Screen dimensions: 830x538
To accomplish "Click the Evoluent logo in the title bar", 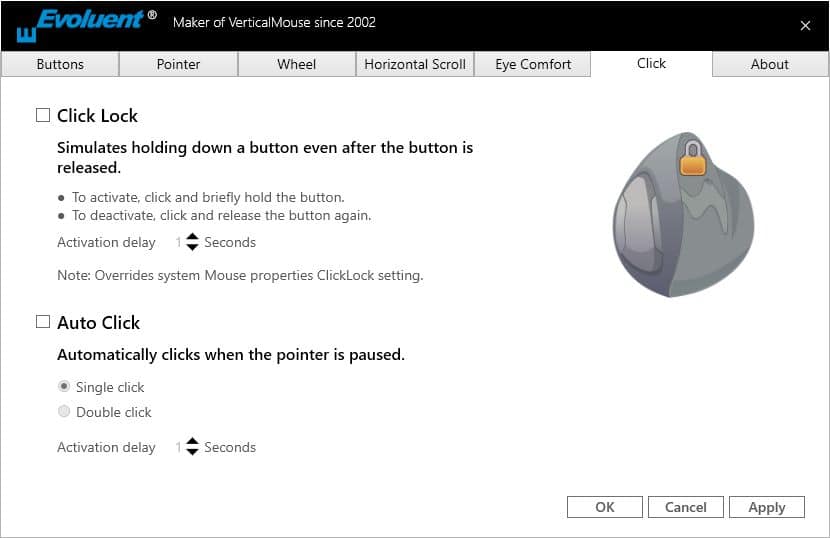I will (x=86, y=24).
